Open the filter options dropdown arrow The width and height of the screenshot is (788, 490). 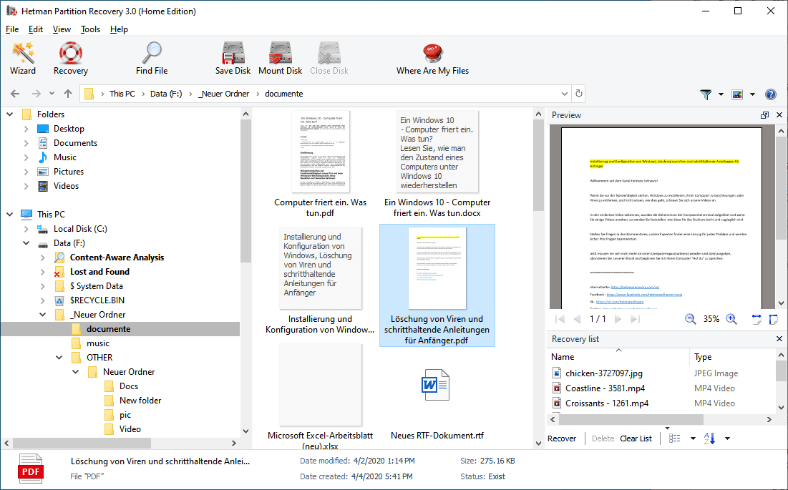coord(721,94)
